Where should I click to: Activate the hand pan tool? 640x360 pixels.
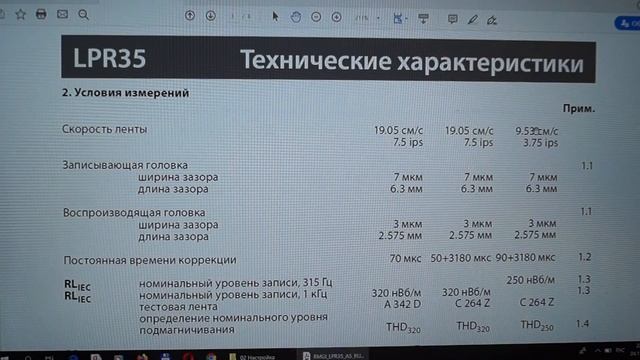click(296, 17)
